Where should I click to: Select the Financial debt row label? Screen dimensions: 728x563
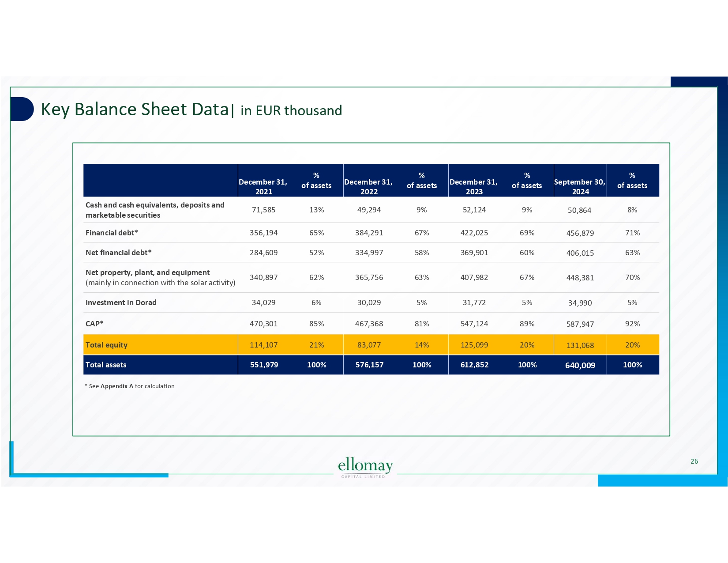[112, 233]
